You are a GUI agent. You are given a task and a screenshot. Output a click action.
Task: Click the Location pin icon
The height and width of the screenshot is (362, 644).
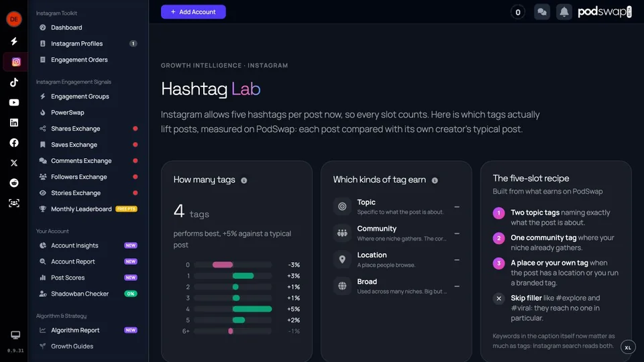coord(342,259)
